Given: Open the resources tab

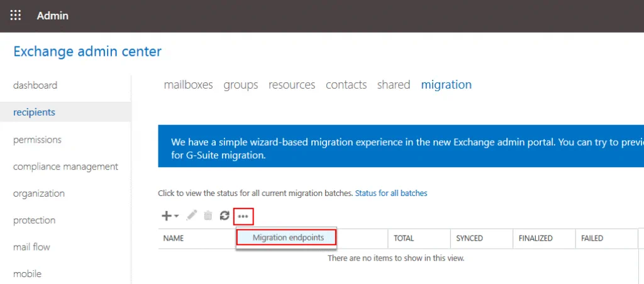Looking at the screenshot, I should (291, 85).
